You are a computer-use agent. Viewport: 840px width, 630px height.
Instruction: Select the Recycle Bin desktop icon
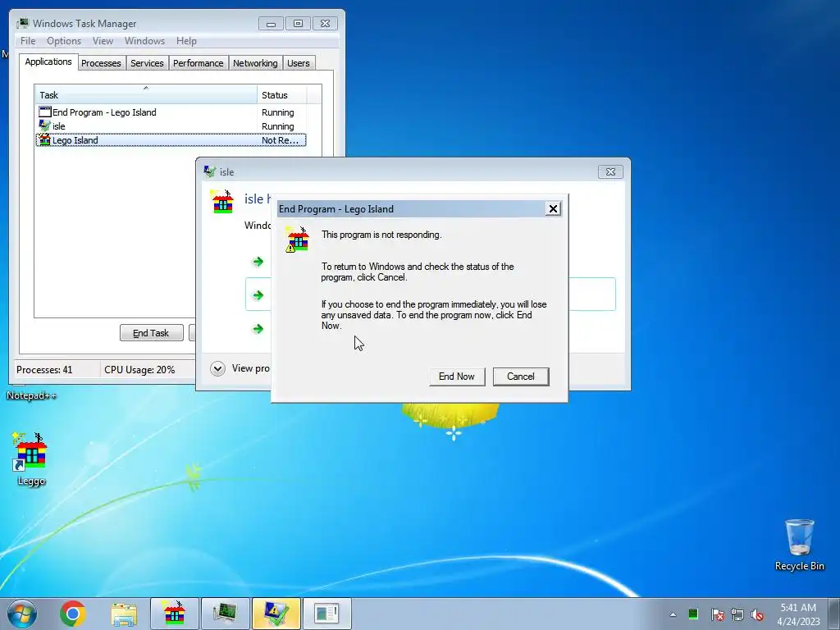pyautogui.click(x=799, y=545)
